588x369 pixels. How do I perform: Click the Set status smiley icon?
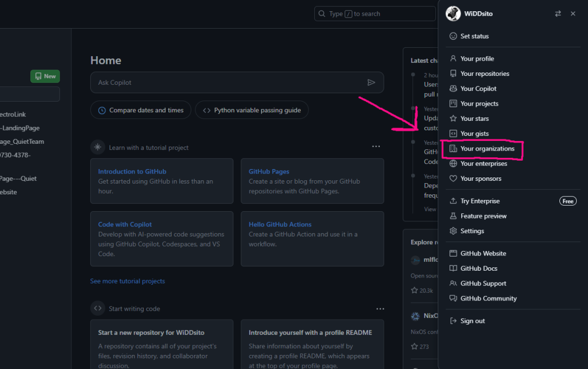point(453,36)
